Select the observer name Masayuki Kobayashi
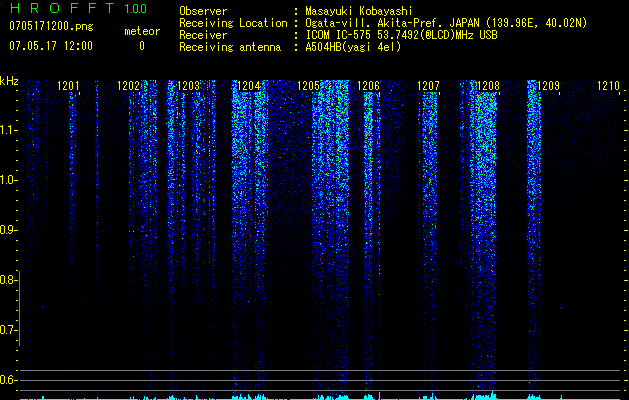The height and width of the screenshot is (400, 629). point(359,11)
